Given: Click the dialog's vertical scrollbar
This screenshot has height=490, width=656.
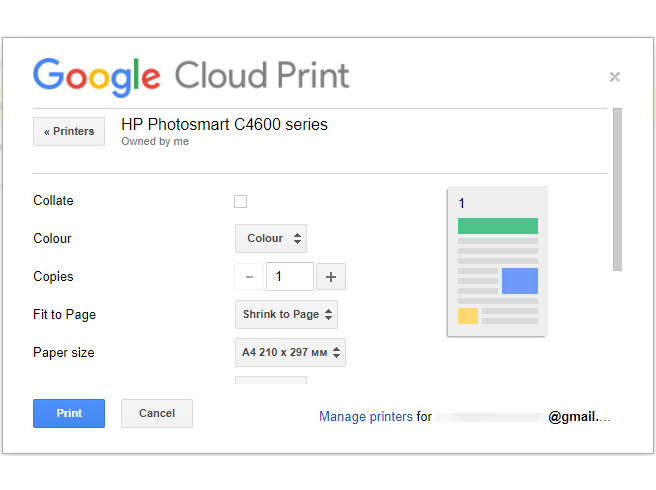Looking at the screenshot, I should point(618,190).
